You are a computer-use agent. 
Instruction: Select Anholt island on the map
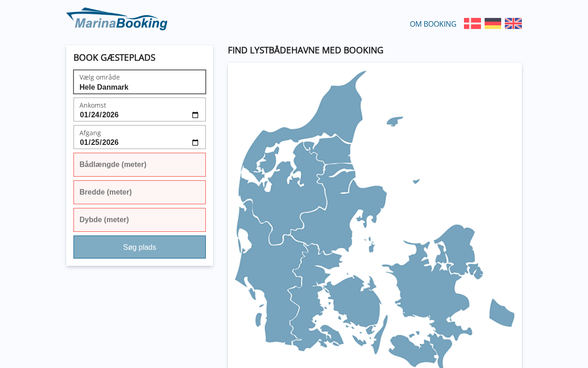416,181
